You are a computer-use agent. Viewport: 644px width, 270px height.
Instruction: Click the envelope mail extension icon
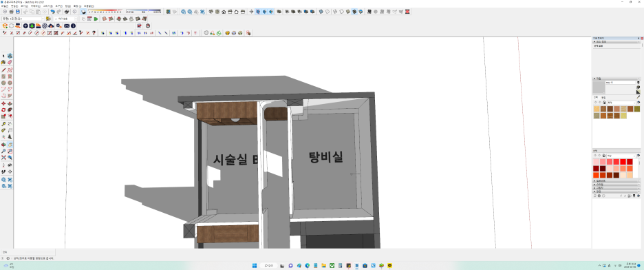pos(67,26)
